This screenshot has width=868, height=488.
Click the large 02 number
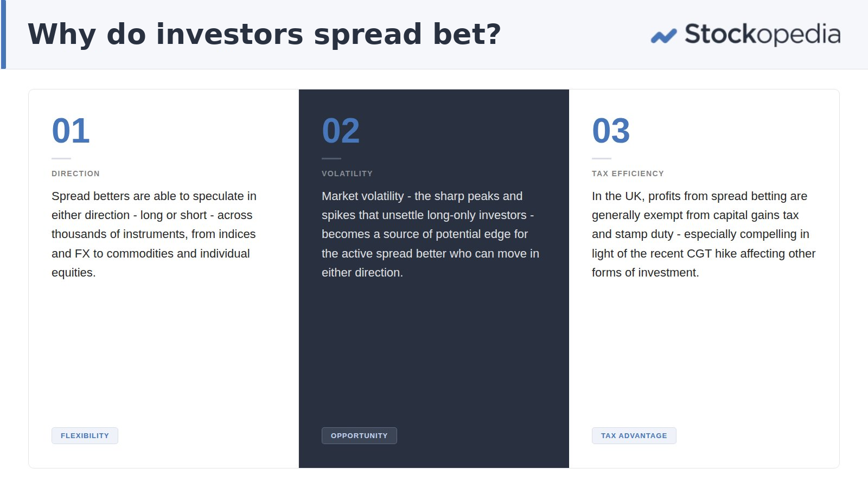(341, 131)
